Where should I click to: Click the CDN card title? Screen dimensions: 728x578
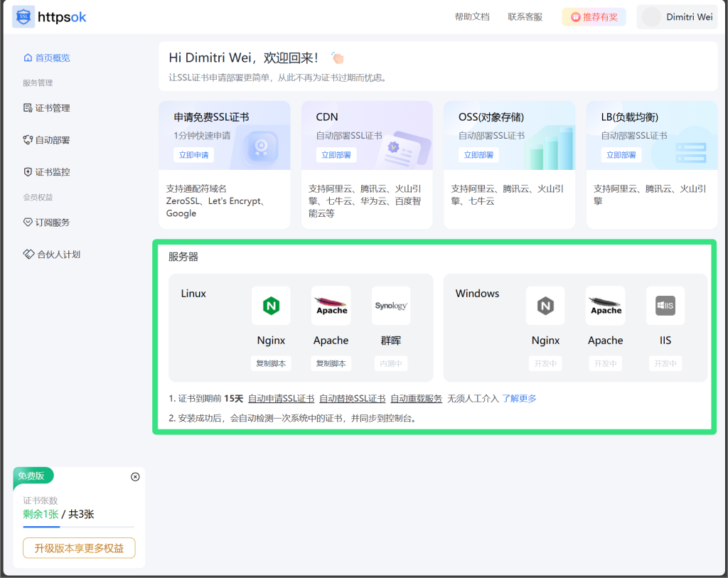(x=327, y=117)
